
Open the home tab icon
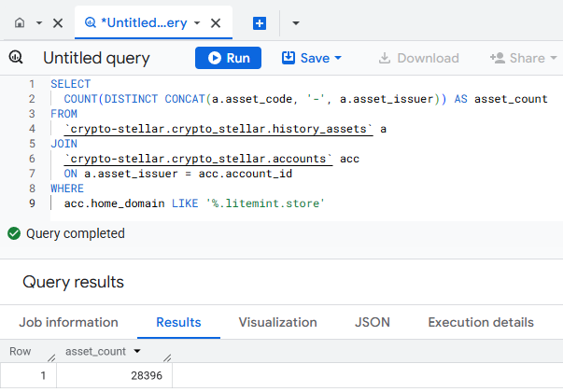pyautogui.click(x=20, y=23)
